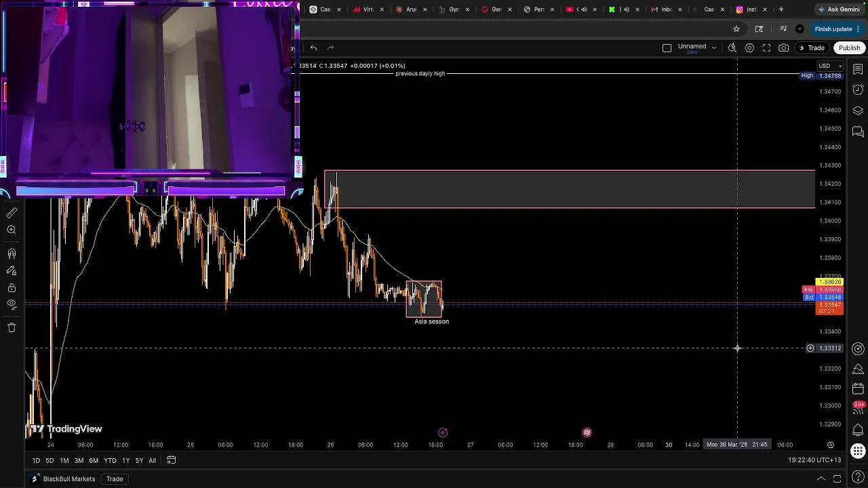Enter Fullscreen mode
Screen dimensions: 868x488
pyautogui.click(x=766, y=47)
